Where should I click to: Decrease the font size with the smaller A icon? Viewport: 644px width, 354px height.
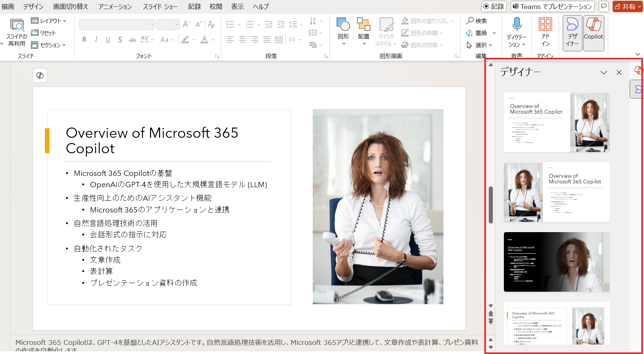click(x=199, y=25)
